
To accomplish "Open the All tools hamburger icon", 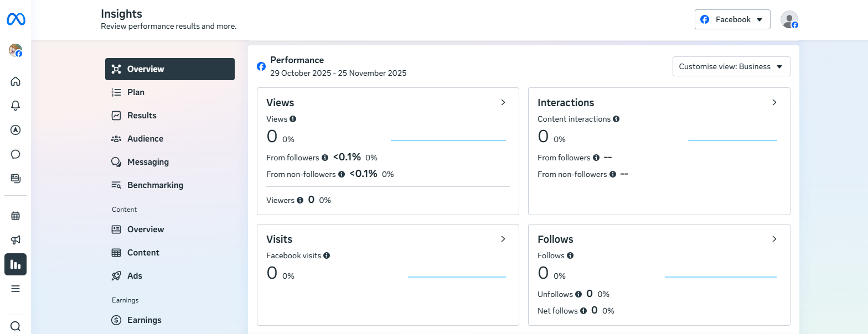I will coord(15,289).
